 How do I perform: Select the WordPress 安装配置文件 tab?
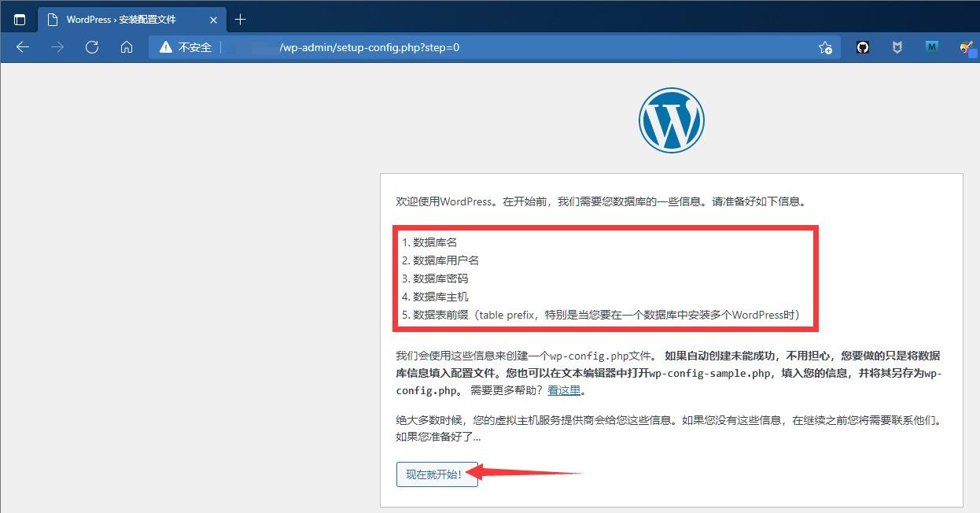coord(131,20)
